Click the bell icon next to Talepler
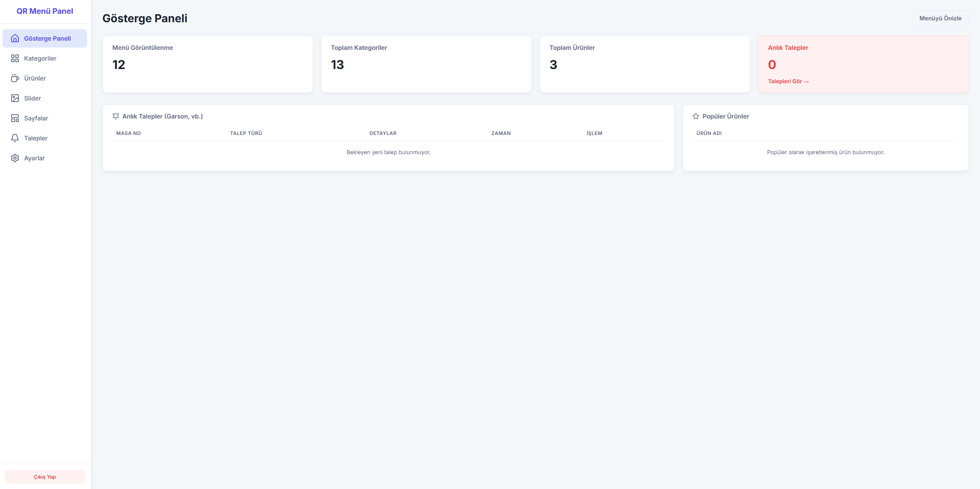Viewport: 980px width, 489px height. [x=15, y=138]
